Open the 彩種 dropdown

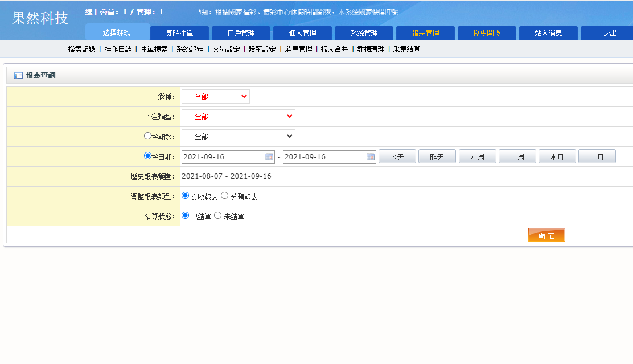coord(215,96)
